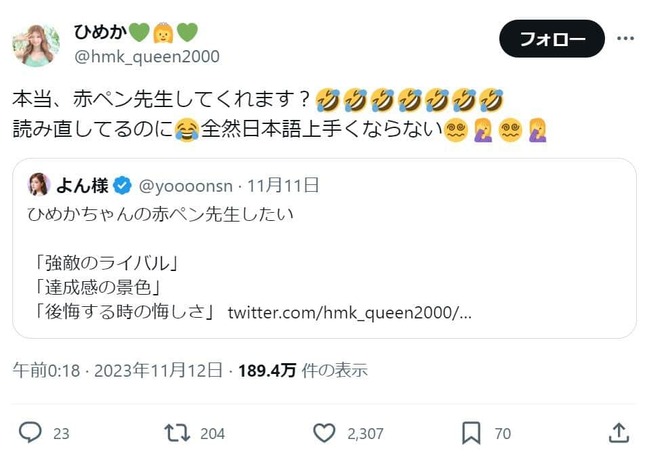Like the tweet with the heart icon
Screen dimensions: 645x458
324,433
